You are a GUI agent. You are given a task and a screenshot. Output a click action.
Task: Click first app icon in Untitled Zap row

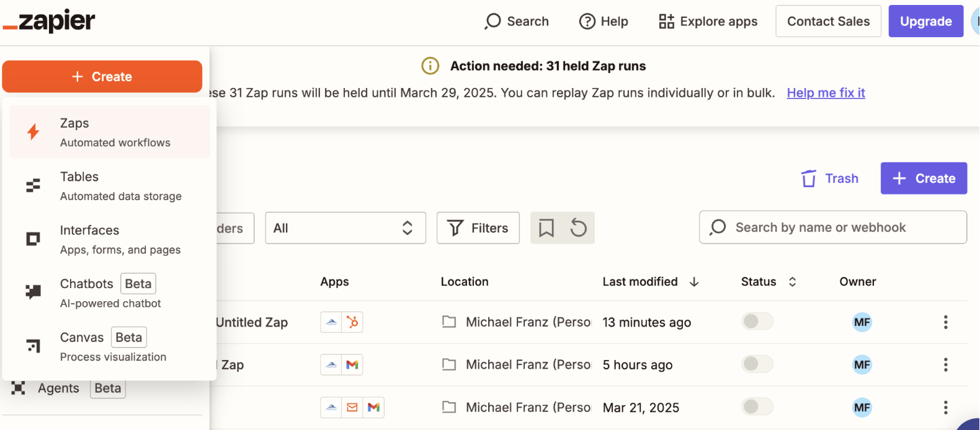click(x=331, y=322)
